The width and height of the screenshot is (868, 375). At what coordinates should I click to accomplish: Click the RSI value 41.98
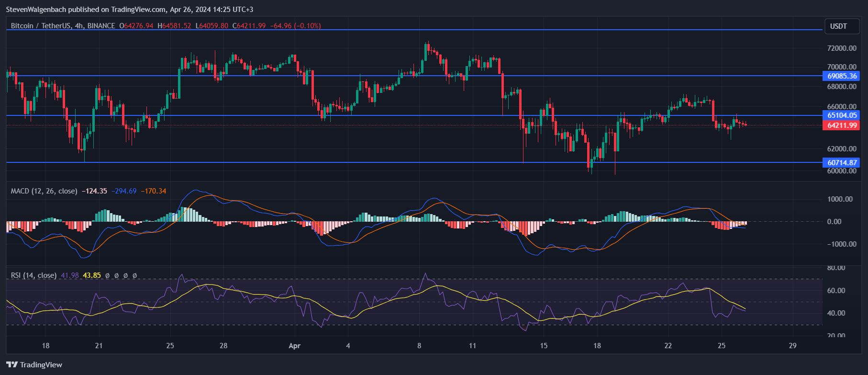click(x=70, y=275)
